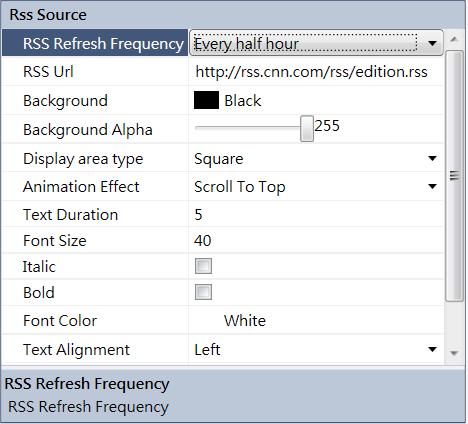The width and height of the screenshot is (468, 424).
Task: Click the RSS Url field value
Action: [x=311, y=72]
